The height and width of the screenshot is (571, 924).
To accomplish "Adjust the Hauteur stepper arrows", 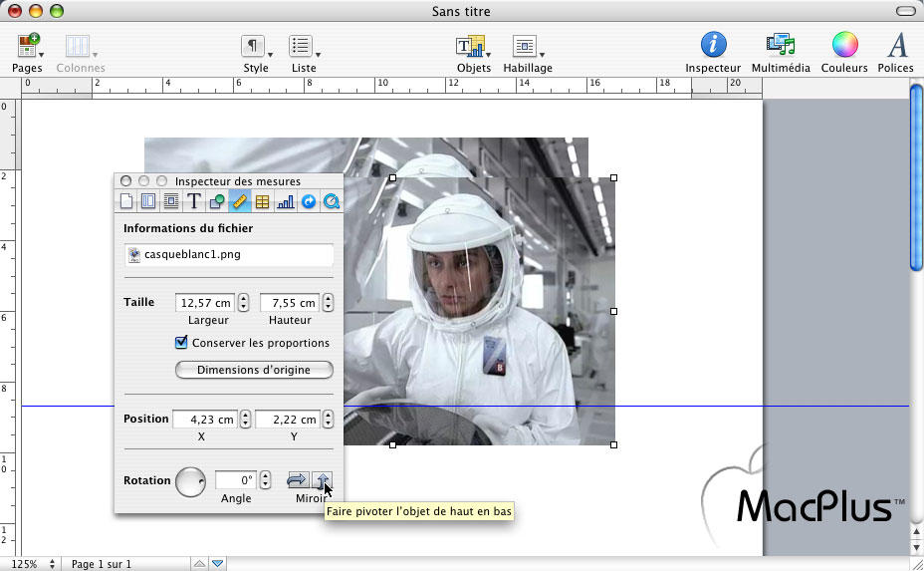I will pos(329,303).
